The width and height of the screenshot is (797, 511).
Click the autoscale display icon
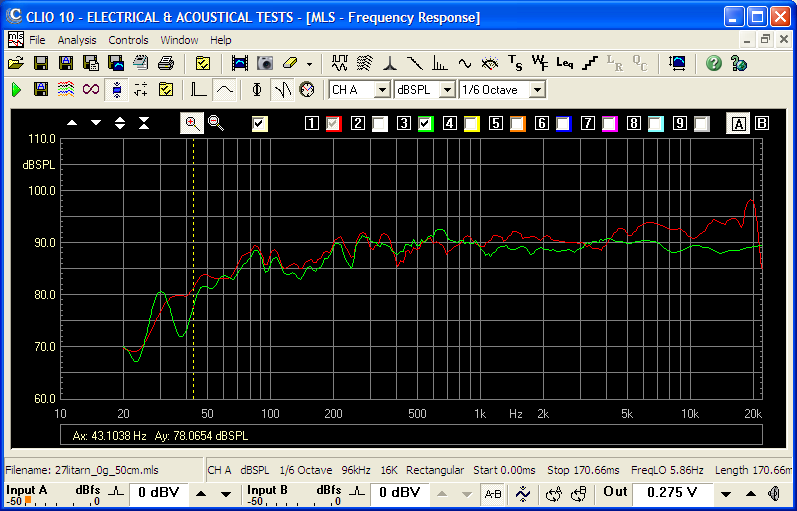tap(677, 64)
